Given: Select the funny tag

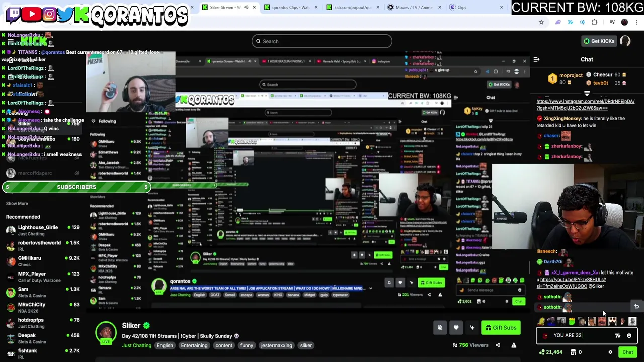Looking at the screenshot, I should (x=247, y=346).
